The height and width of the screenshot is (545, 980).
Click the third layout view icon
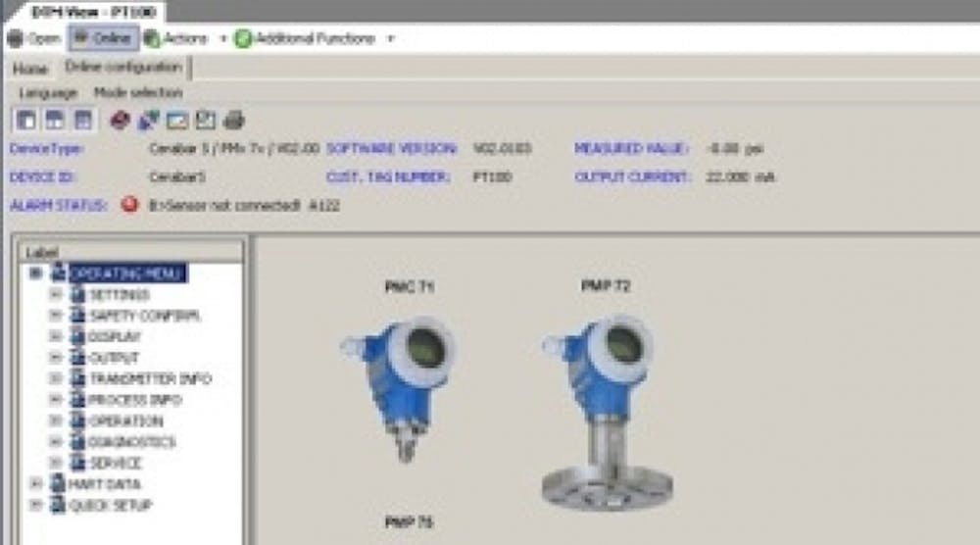coord(83,120)
